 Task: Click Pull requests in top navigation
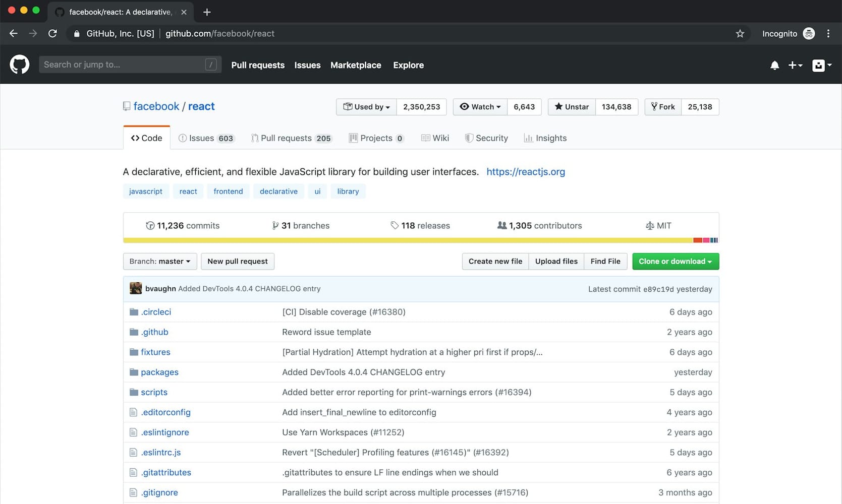coord(258,65)
